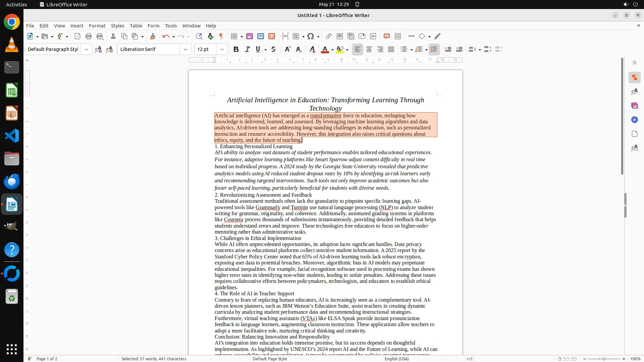
Task: Click the zoom slider in status bar
Action: 604,359
